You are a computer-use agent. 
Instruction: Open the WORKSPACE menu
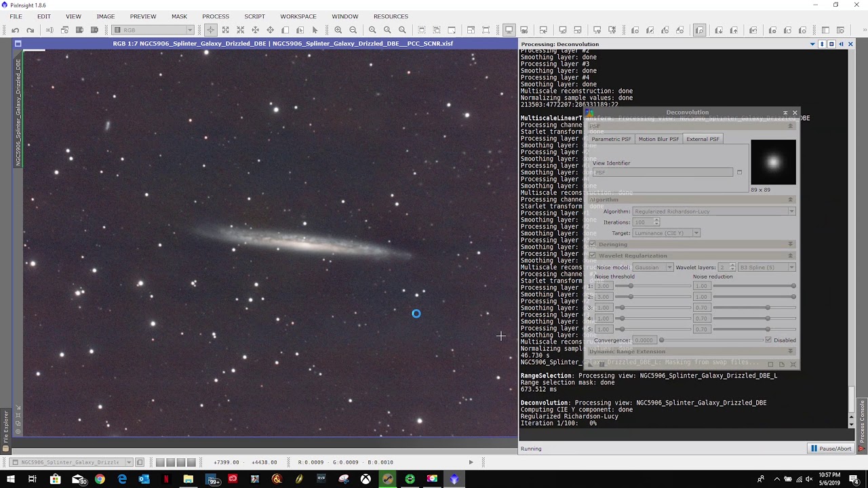click(298, 16)
